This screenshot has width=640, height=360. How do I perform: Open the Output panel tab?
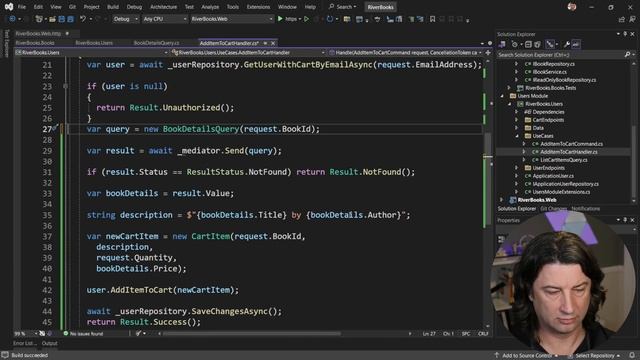pos(49,343)
